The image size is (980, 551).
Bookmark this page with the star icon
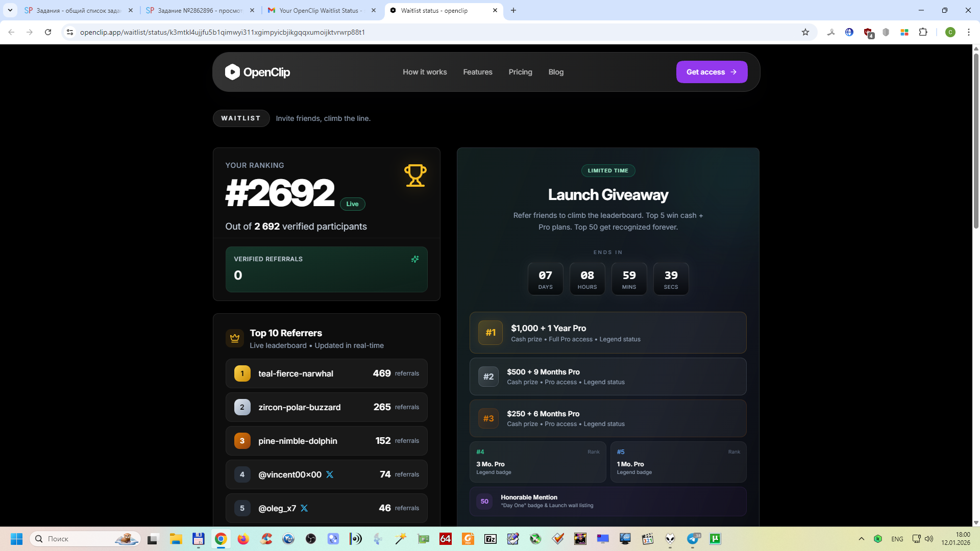(805, 32)
